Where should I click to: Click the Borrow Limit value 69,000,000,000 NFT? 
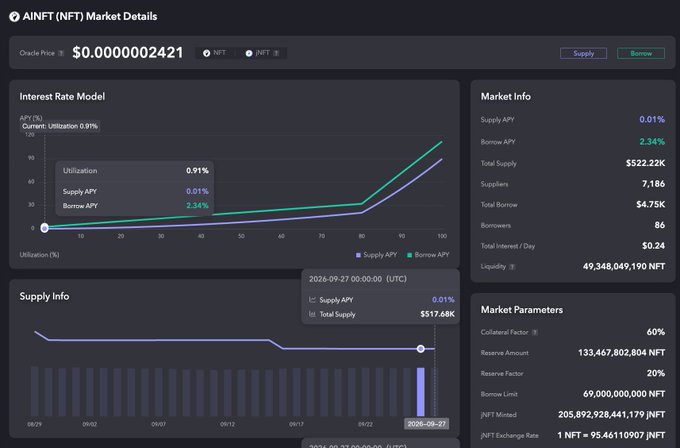tap(624, 394)
